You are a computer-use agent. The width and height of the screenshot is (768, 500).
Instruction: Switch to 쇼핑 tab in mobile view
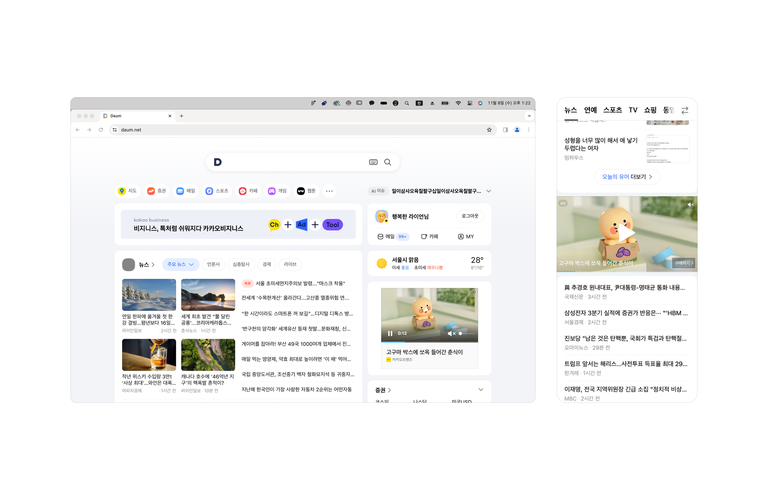tap(650, 110)
